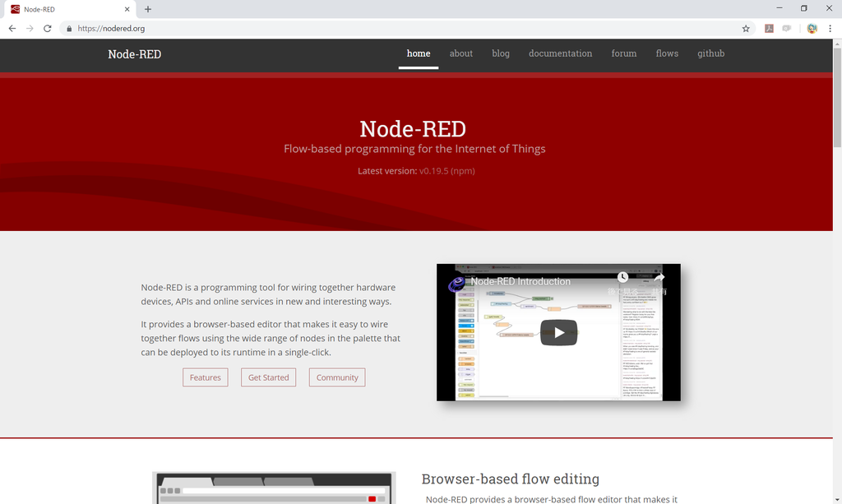Minimize the Chrome window
This screenshot has width=842, height=504.
pyautogui.click(x=780, y=8)
